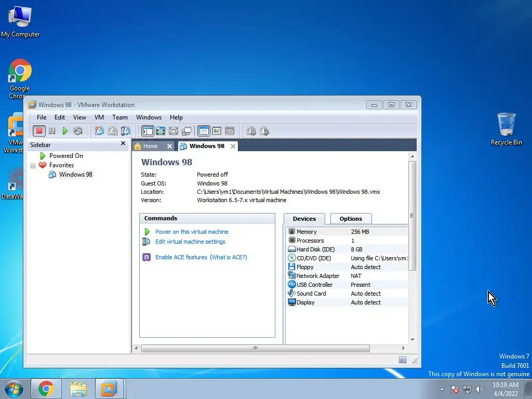Image resolution: width=532 pixels, height=399 pixels.
Task: Click Edit virtual machine settings
Action: pos(190,242)
